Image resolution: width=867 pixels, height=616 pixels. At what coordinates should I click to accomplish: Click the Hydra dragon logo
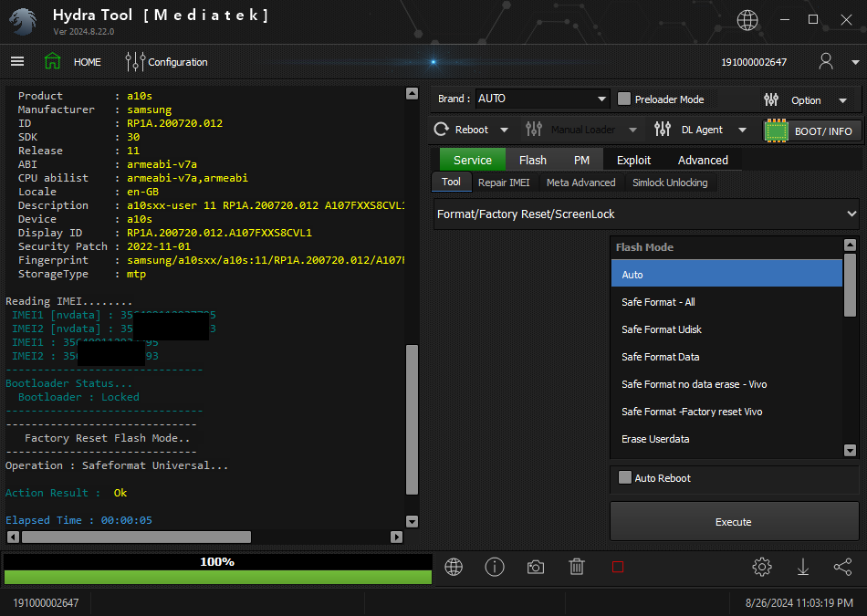(23, 21)
